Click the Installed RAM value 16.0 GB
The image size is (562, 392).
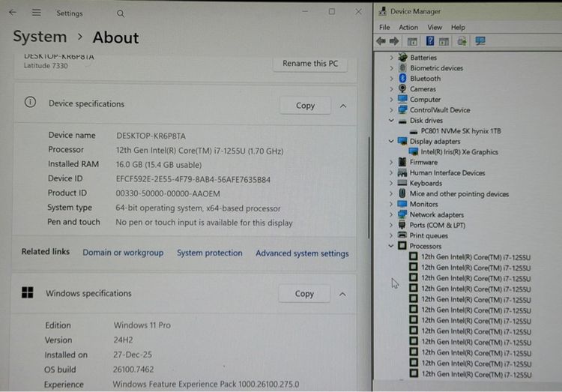(158, 165)
